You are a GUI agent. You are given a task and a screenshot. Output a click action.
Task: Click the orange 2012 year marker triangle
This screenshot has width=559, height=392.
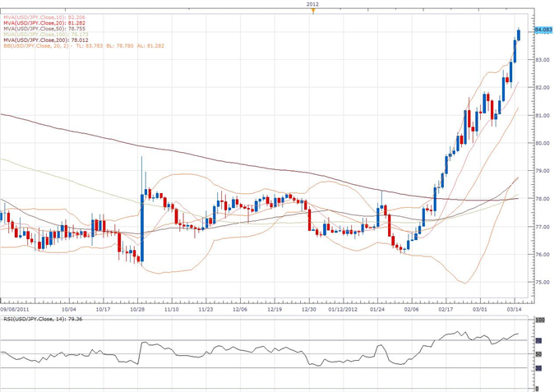[x=313, y=12]
